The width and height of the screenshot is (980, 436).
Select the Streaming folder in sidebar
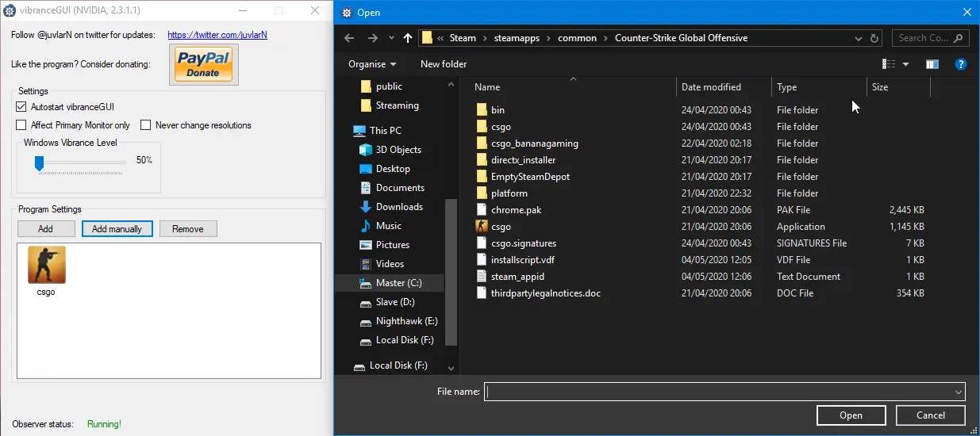[397, 105]
